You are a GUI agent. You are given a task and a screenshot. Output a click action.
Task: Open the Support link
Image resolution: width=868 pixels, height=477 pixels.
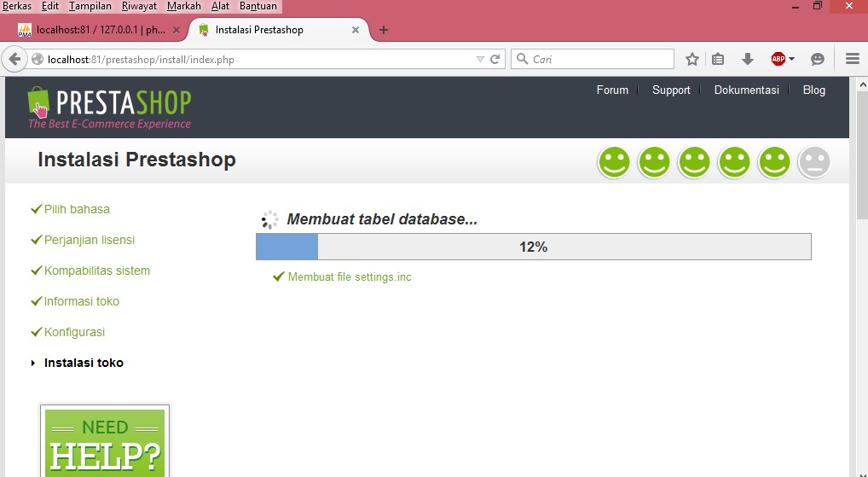pyautogui.click(x=671, y=90)
